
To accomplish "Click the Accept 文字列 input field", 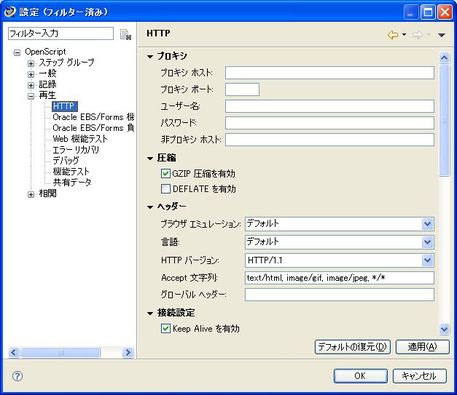I will (x=340, y=278).
